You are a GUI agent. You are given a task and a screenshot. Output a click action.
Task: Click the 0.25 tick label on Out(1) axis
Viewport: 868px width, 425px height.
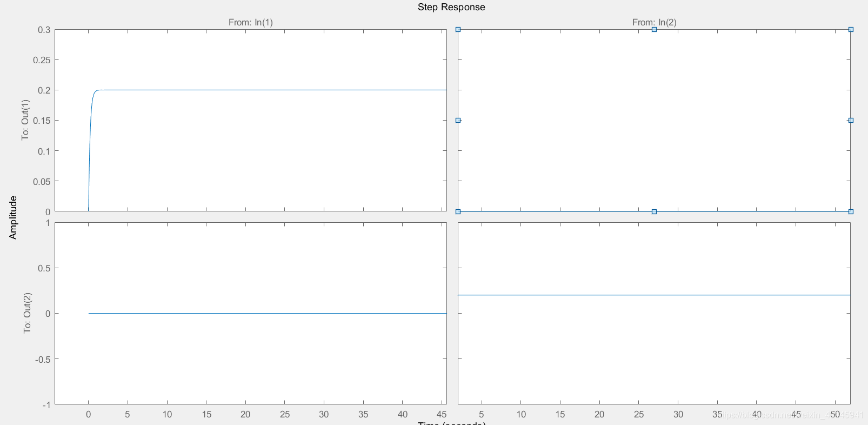click(42, 60)
